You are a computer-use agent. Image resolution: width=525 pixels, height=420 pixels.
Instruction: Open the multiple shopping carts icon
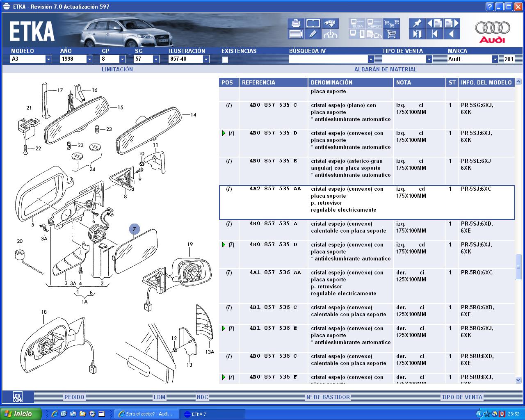[392, 23]
